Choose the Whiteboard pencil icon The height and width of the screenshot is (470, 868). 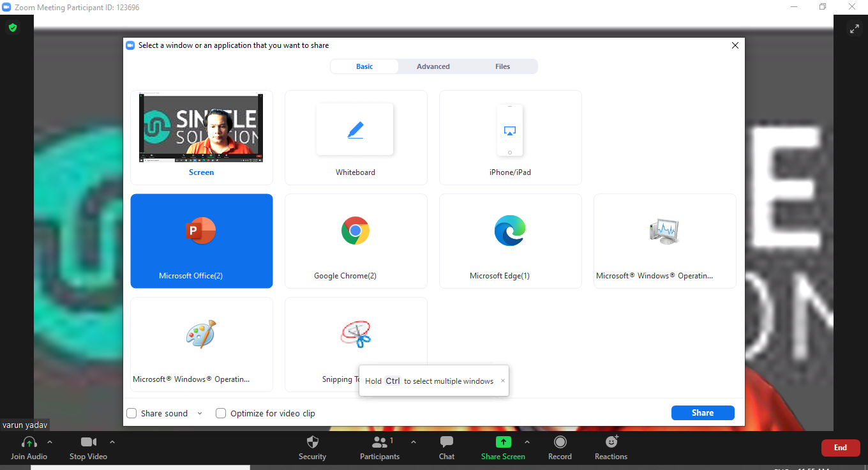[355, 130]
